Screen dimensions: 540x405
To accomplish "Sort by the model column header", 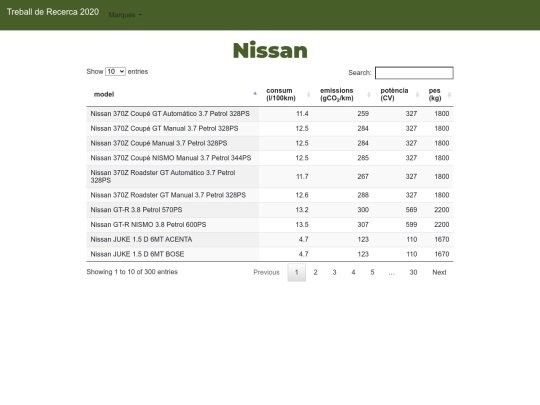I will [x=173, y=94].
